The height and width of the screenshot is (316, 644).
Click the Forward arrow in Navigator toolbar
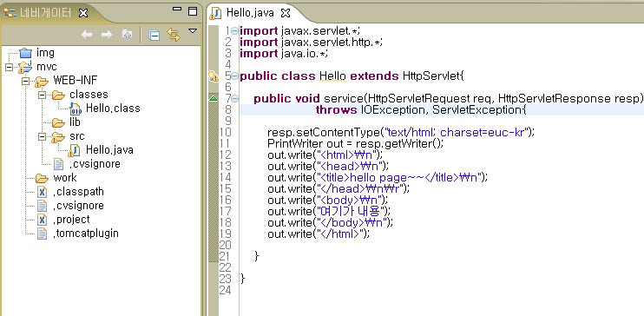(x=107, y=35)
